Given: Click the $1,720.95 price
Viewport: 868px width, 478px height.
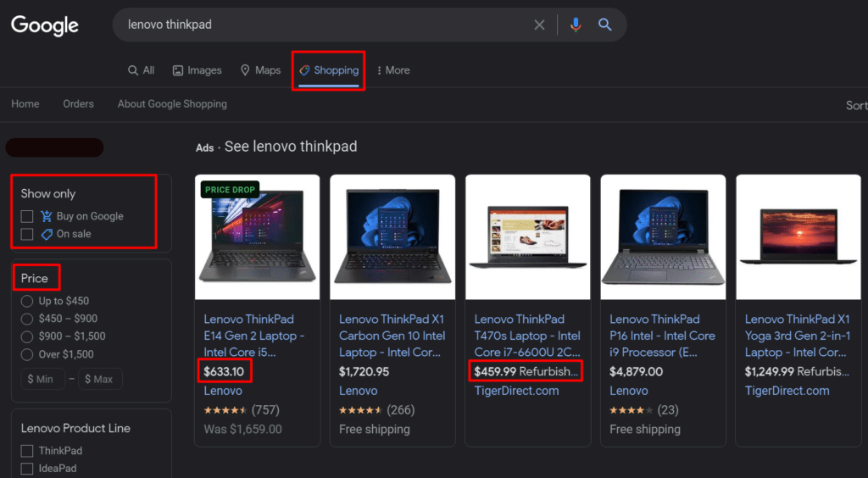Looking at the screenshot, I should [x=364, y=372].
